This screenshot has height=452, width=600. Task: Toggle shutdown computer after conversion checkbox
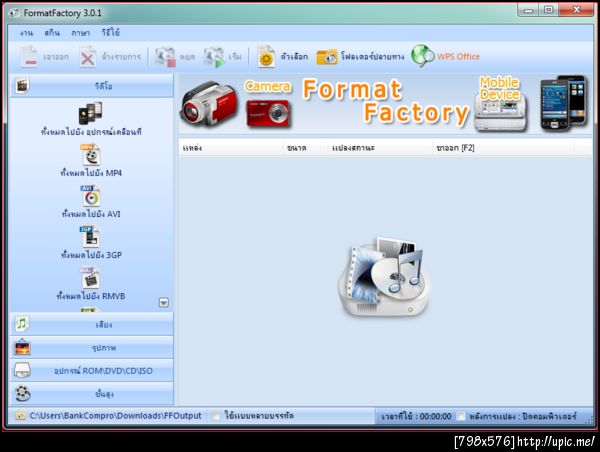[x=461, y=416]
